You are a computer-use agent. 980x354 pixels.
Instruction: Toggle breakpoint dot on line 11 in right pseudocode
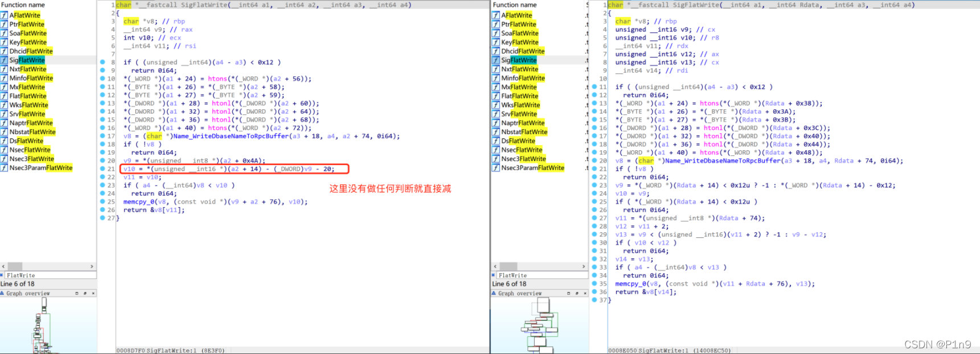pyautogui.click(x=594, y=87)
